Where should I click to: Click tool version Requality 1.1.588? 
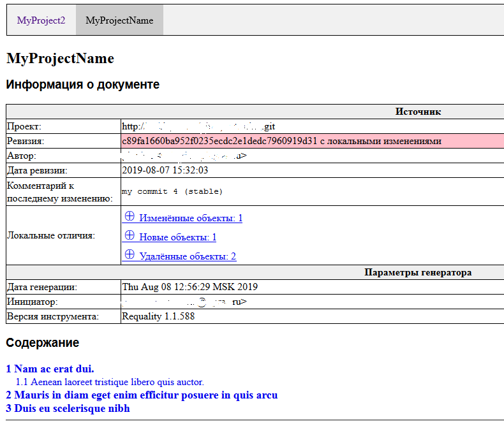pyautogui.click(x=158, y=316)
